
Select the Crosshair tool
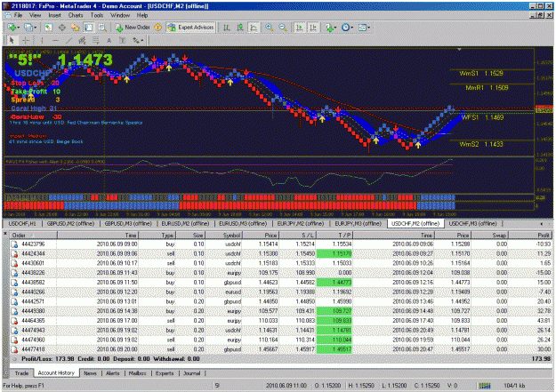point(26,40)
